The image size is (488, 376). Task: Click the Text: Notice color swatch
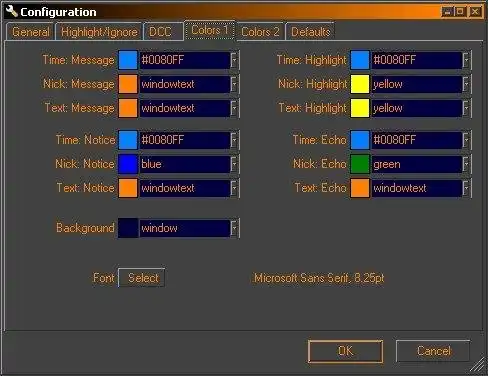(x=128, y=188)
